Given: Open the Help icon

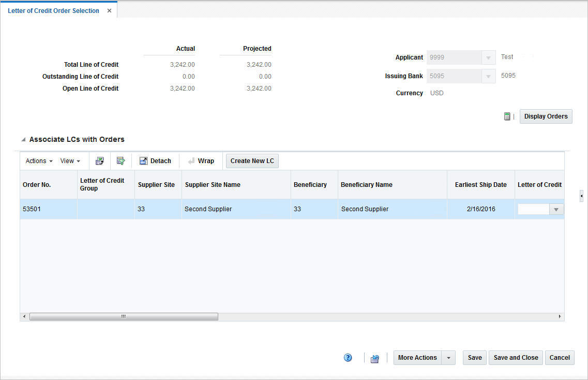Looking at the screenshot, I should click(348, 358).
